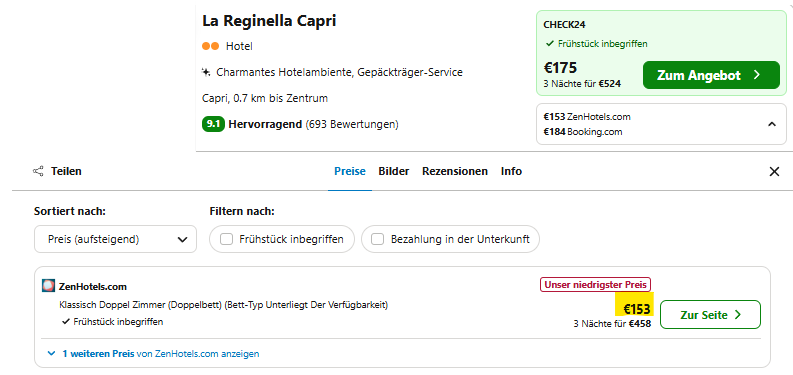Viewport: 793px width, 375px height.
Task: Close the hotel details panel
Action: tap(774, 172)
